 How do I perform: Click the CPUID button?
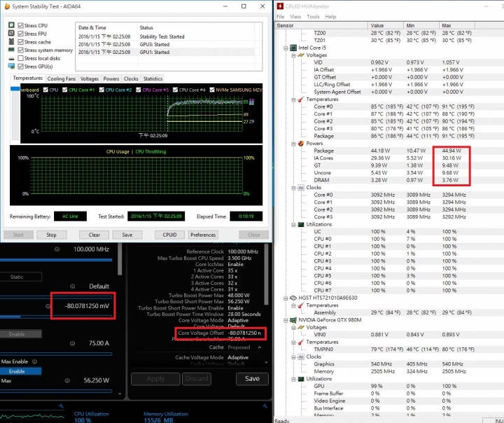(169, 235)
